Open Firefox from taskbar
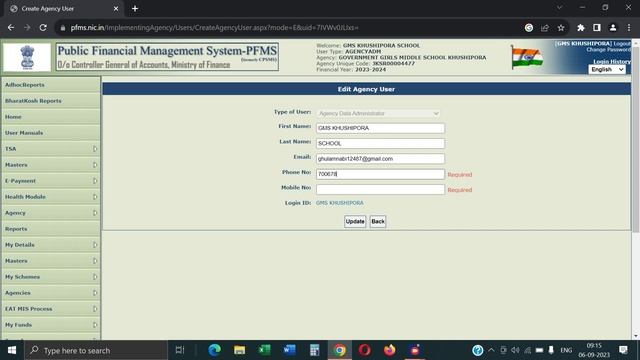The image size is (640, 360). pos(389,350)
